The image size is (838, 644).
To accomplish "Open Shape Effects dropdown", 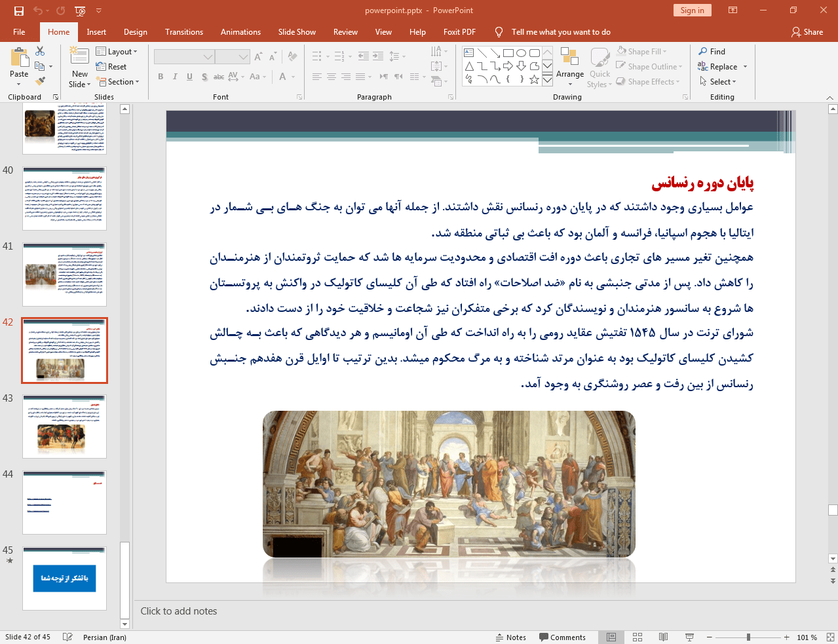I will pyautogui.click(x=649, y=81).
